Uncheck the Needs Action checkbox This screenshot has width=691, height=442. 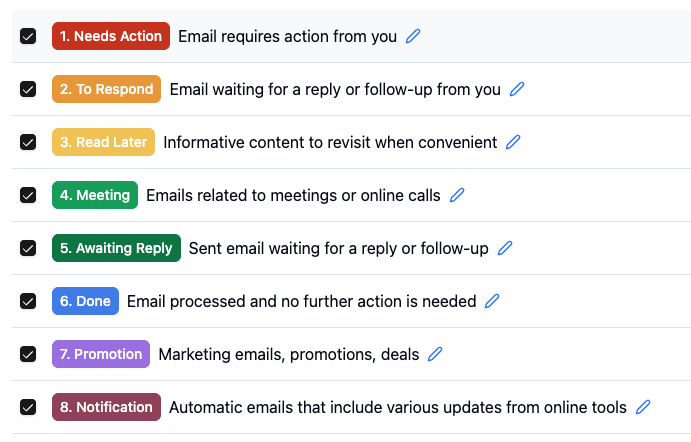pos(28,36)
